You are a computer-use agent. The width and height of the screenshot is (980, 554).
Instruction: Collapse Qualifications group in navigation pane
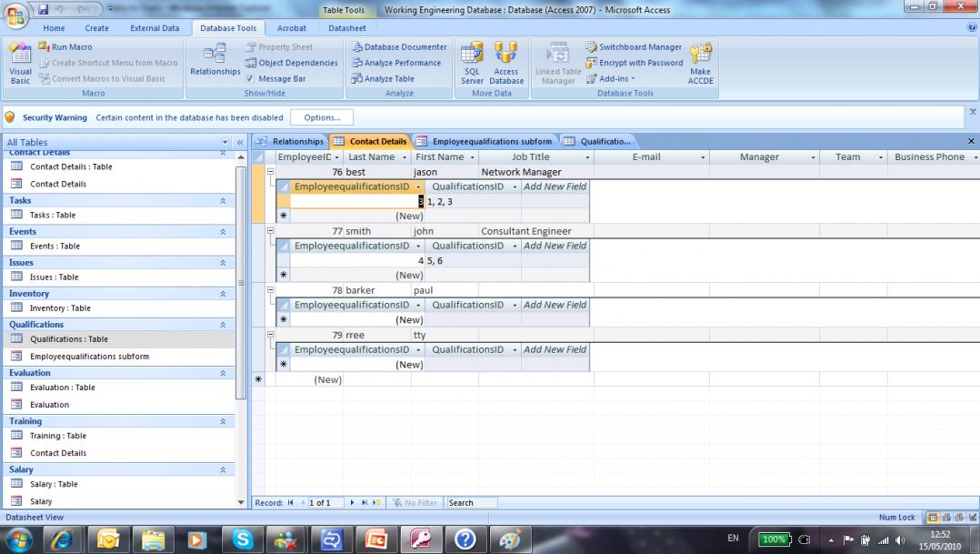(x=223, y=325)
